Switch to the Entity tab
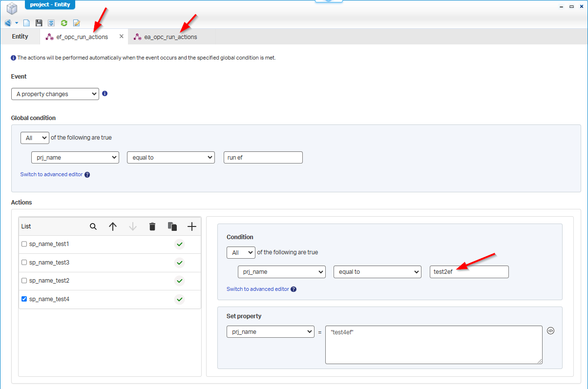Image resolution: width=588 pixels, height=389 pixels. click(x=20, y=37)
